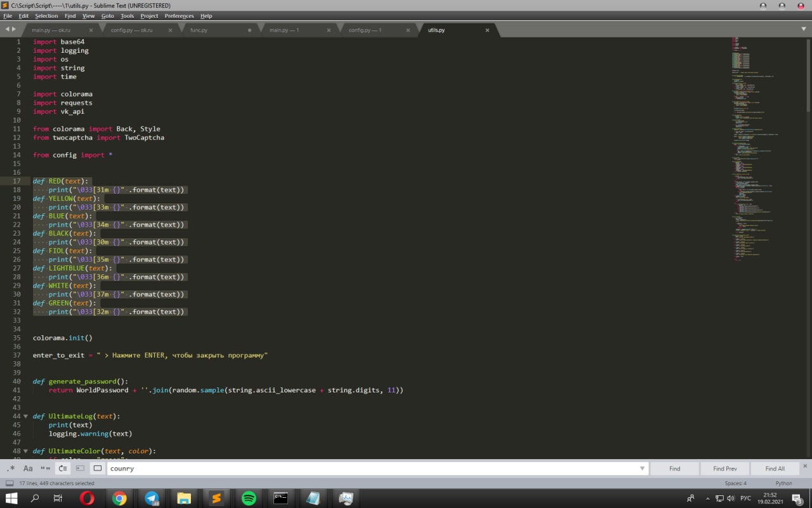Toggle wrap search option
Screen dimensions: 812x508
(63, 469)
